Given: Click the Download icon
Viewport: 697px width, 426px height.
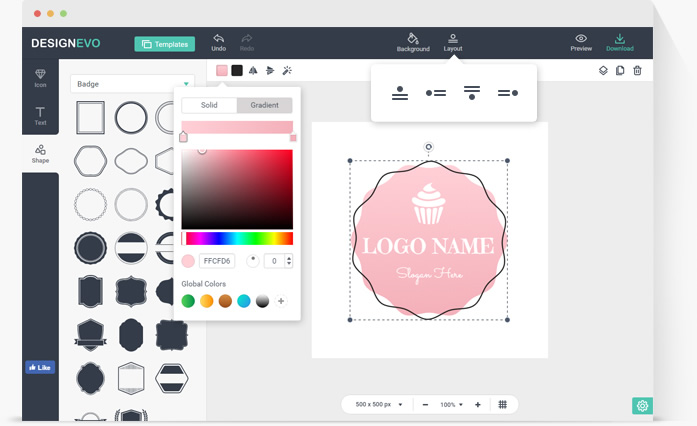Looking at the screenshot, I should pyautogui.click(x=619, y=40).
